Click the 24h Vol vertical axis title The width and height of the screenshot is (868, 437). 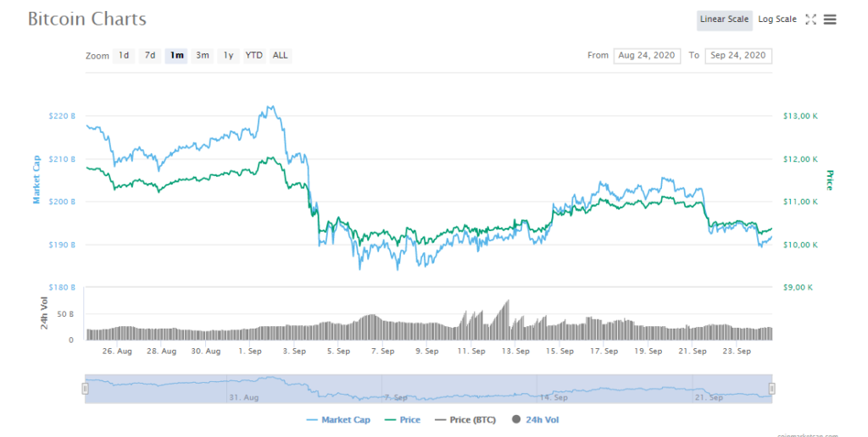(x=44, y=313)
